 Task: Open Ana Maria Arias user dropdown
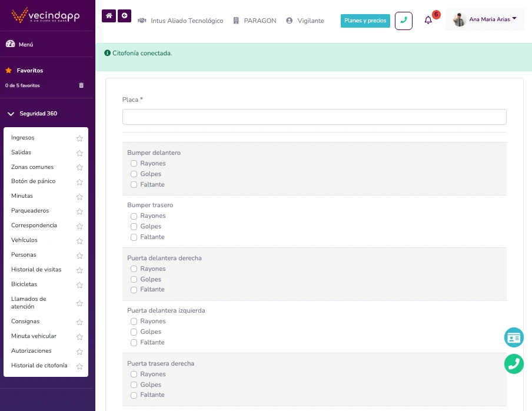tap(485, 19)
